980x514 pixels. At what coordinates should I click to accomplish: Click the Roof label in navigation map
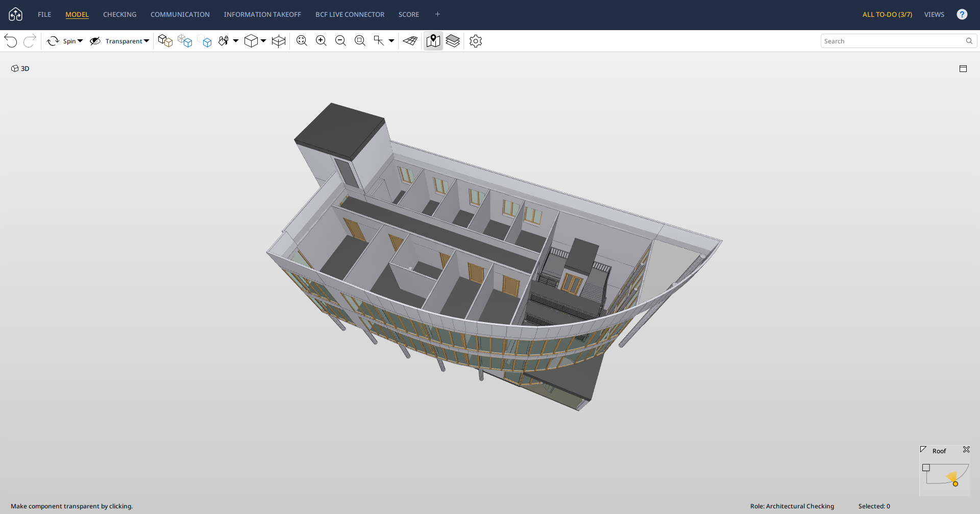click(939, 451)
